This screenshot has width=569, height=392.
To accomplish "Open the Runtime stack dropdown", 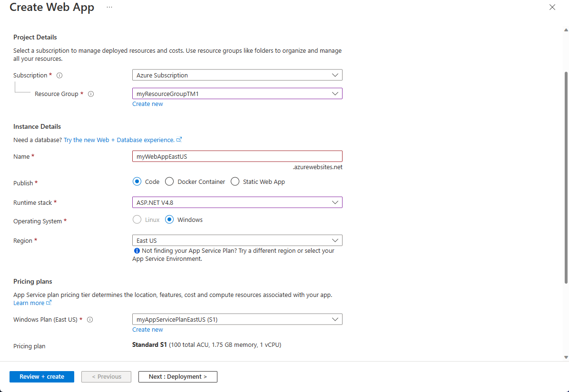I will pyautogui.click(x=336, y=202).
